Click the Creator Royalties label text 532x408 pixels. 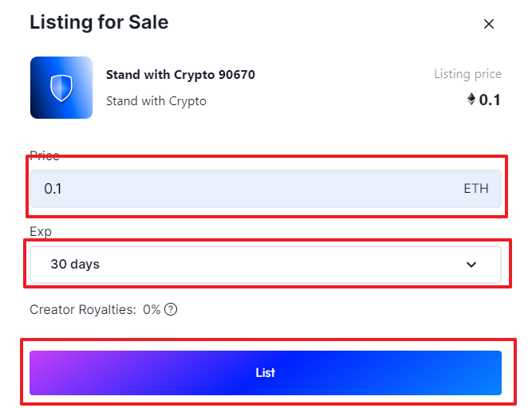83,309
